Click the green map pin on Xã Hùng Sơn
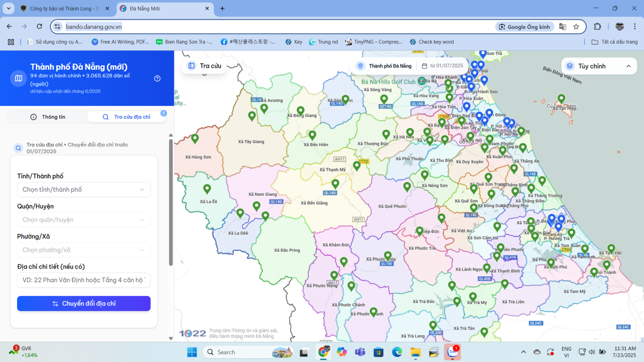Image resolution: width=644 pixels, height=362 pixels. 195,138
